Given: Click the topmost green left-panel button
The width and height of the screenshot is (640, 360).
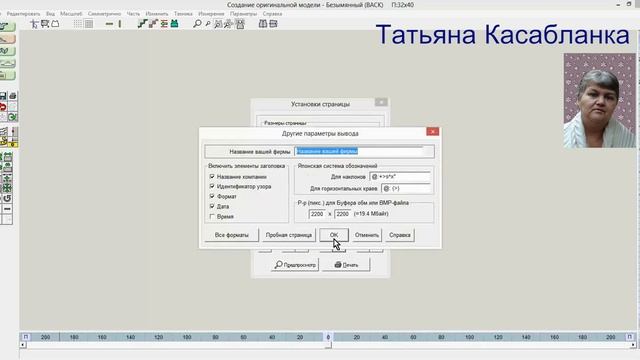Looking at the screenshot, I should [x=7, y=27].
